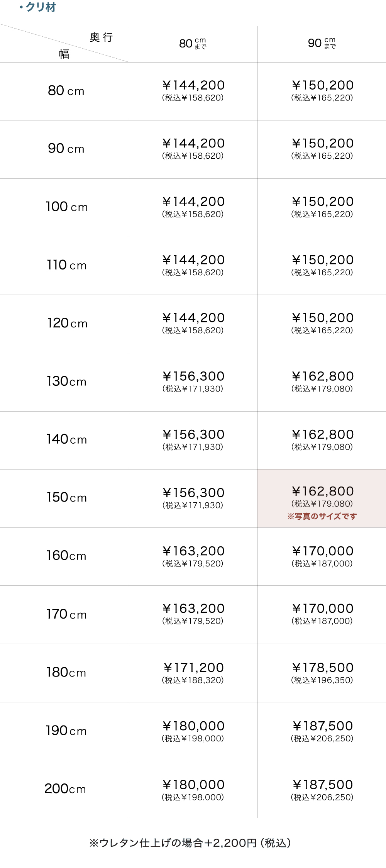The height and width of the screenshot is (868, 386).
Task: Click the ¥150,200 price in the 90 cm row
Action: 323,143
